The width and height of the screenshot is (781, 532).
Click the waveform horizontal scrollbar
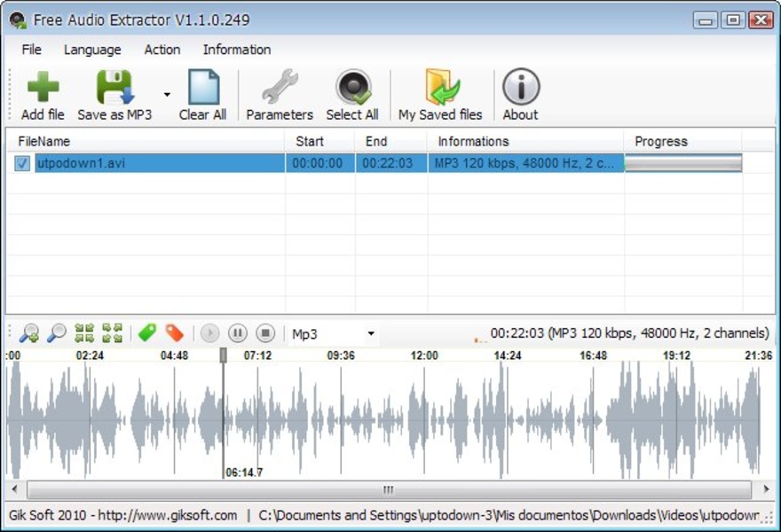point(388,489)
